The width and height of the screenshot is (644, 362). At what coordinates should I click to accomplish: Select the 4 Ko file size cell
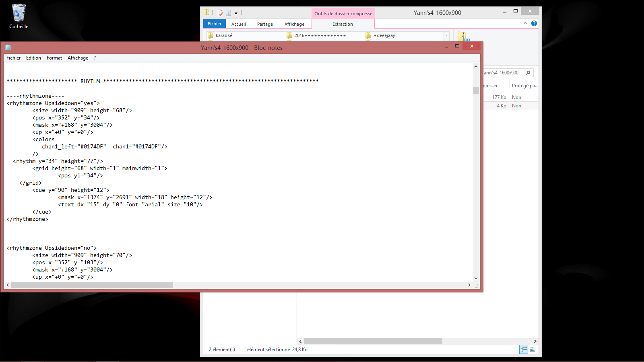tap(502, 106)
